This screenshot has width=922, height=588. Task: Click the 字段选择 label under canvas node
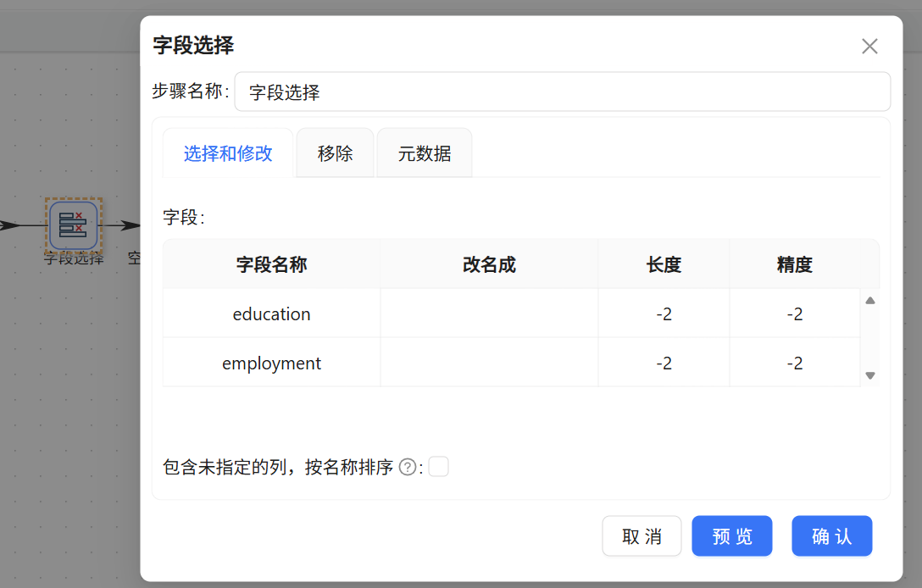tap(74, 258)
